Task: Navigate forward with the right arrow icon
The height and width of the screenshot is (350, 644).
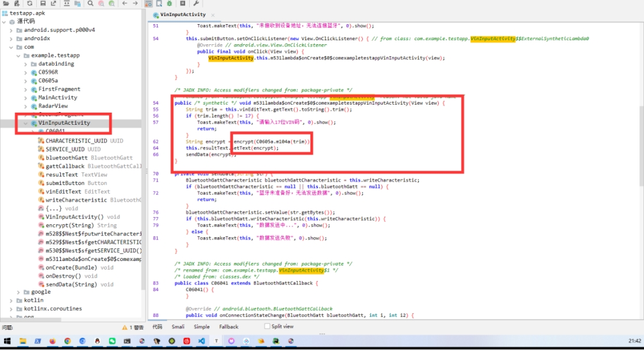Action: [136, 3]
